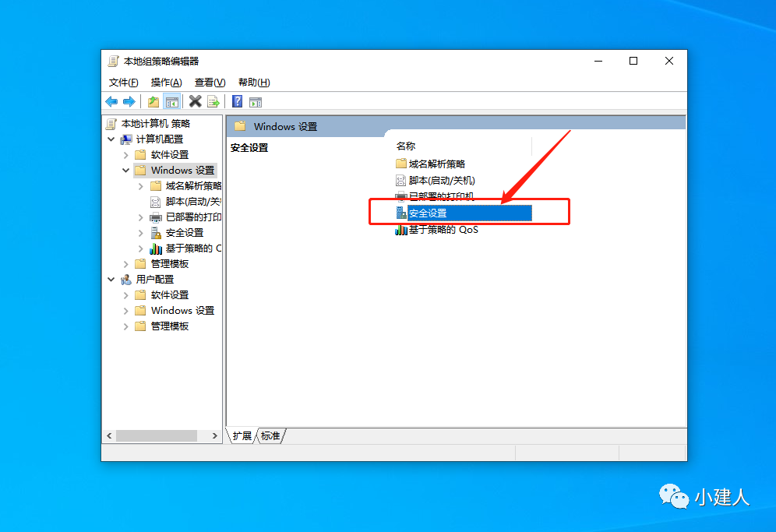776x532 pixels.
Task: Open the 文件(F) menu
Action: (123, 82)
